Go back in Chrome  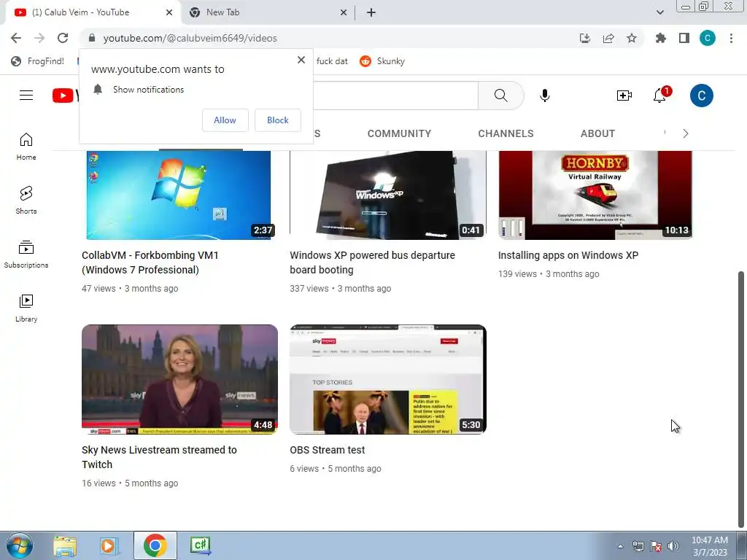(x=16, y=38)
